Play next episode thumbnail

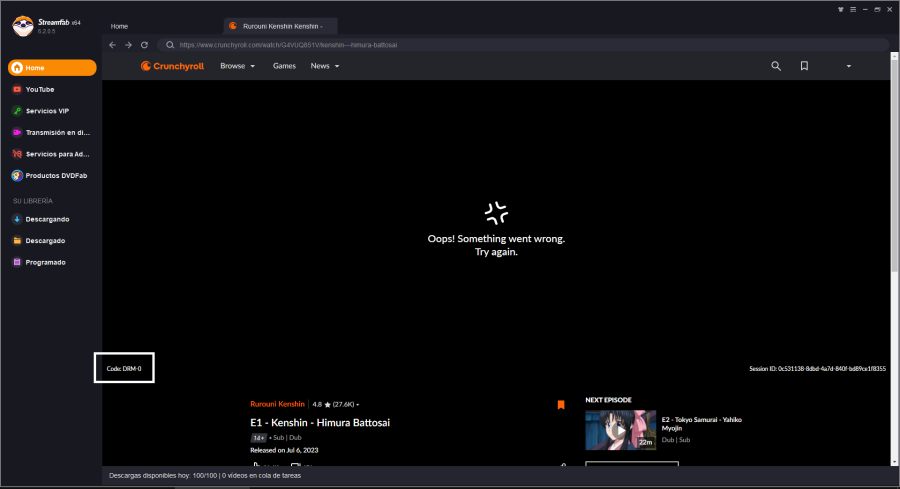pyautogui.click(x=620, y=430)
